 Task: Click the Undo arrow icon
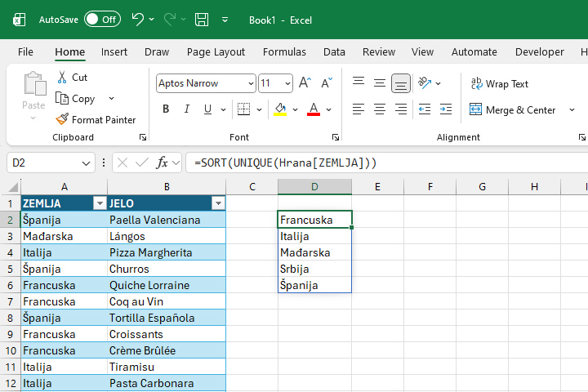pos(137,19)
